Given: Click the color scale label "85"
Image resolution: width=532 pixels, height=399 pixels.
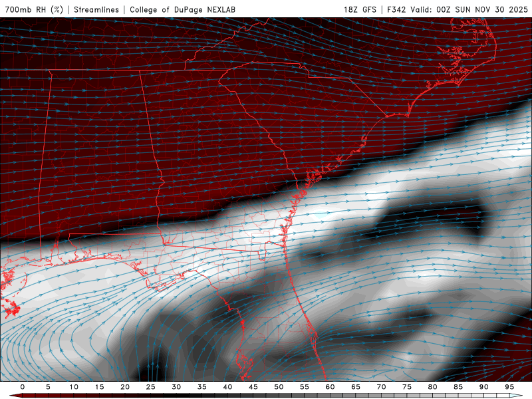Looking at the screenshot, I should [x=458, y=387].
